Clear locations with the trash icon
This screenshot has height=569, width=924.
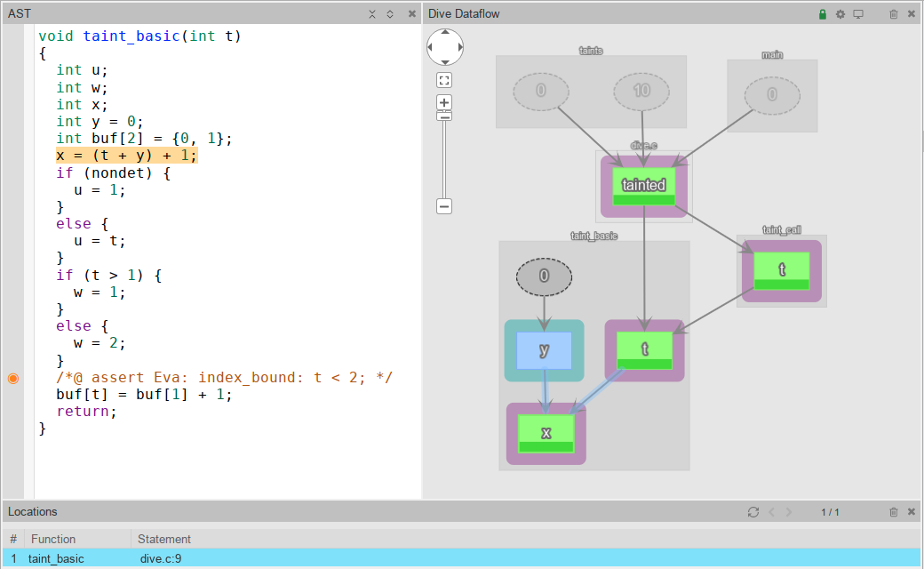894,512
